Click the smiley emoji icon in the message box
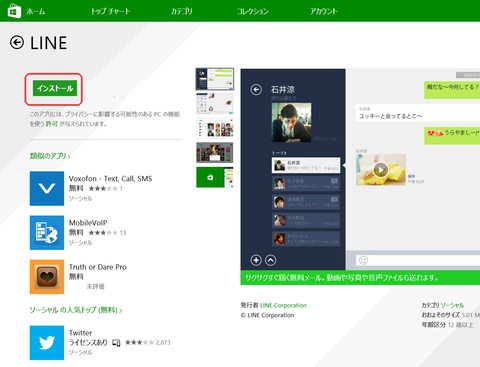Viewport: 480px width, 367px height. click(x=363, y=260)
